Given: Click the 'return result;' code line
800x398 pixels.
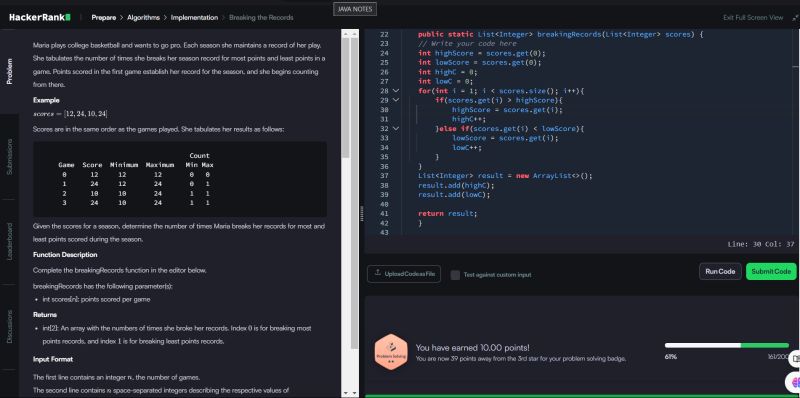Looking at the screenshot, I should (x=447, y=213).
